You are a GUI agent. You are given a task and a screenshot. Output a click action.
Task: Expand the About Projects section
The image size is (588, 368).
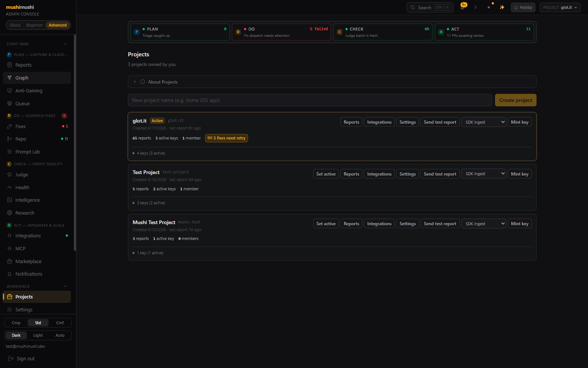332,82
